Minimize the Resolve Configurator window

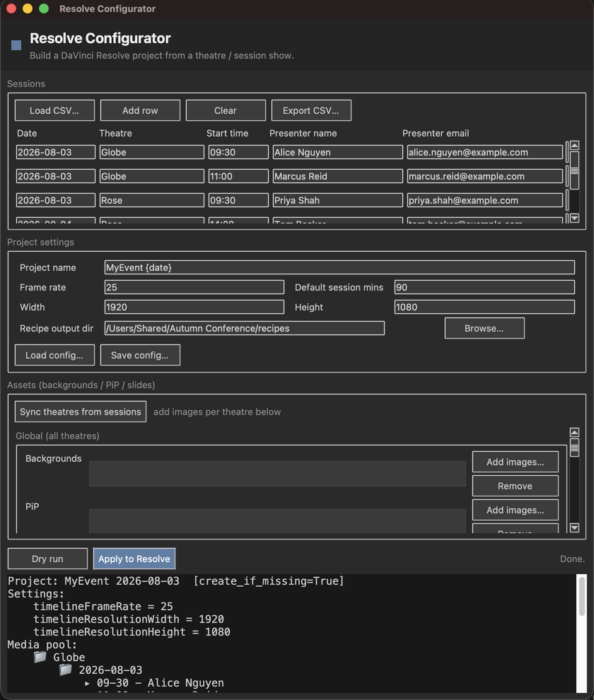(28, 8)
